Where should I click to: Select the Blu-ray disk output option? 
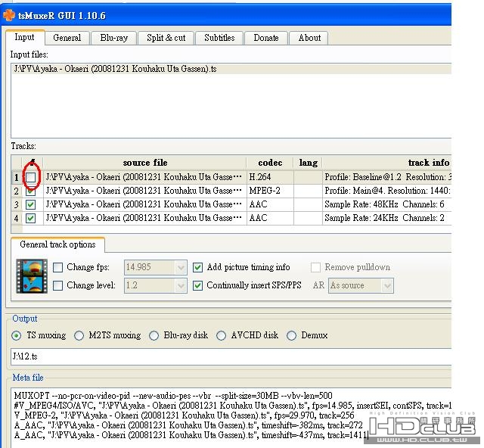[154, 335]
